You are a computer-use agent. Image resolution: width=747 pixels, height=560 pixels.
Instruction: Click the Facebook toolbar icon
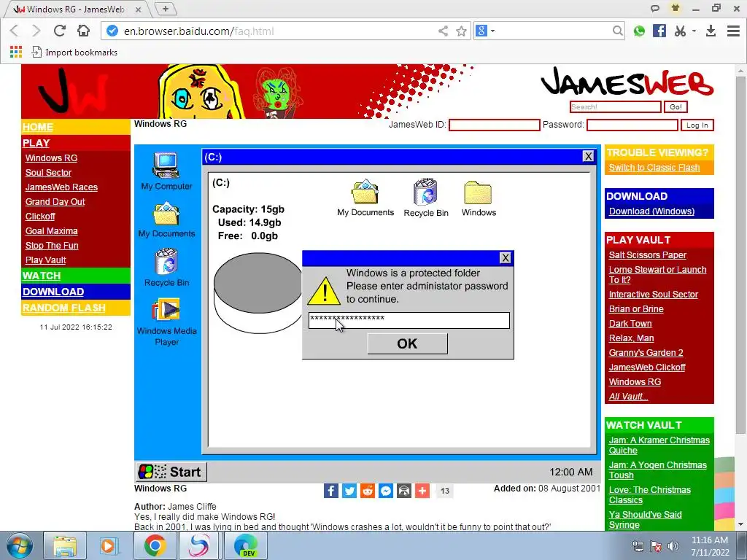(659, 31)
